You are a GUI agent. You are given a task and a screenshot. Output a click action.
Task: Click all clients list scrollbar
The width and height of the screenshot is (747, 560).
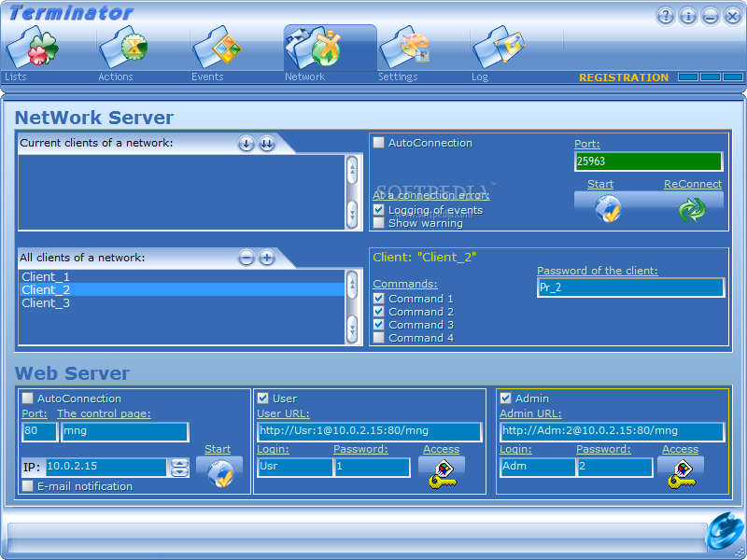pyautogui.click(x=352, y=307)
